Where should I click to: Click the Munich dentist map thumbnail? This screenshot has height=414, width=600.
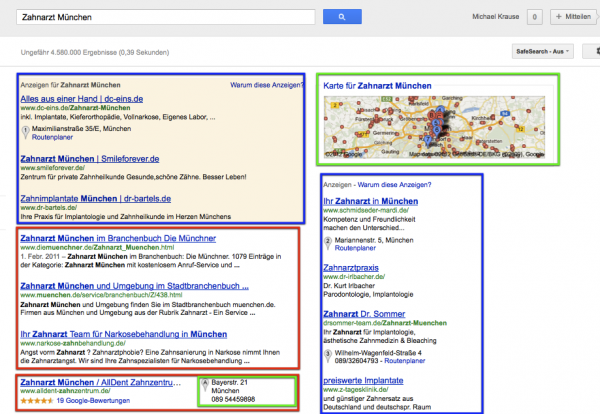point(434,127)
